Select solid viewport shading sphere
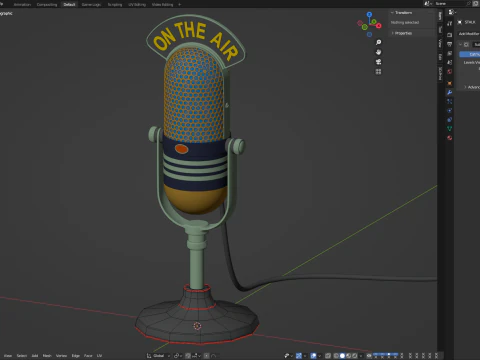The height and width of the screenshot is (360, 480). coord(342,356)
